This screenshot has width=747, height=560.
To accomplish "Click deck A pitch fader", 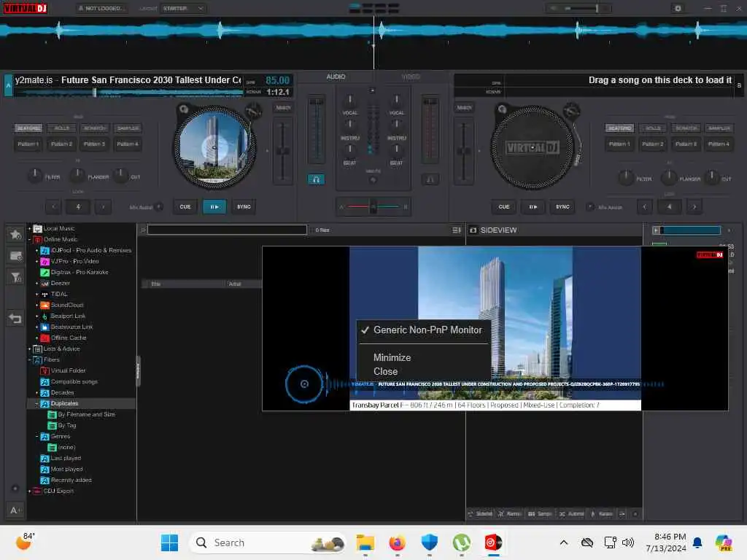I will [x=283, y=152].
